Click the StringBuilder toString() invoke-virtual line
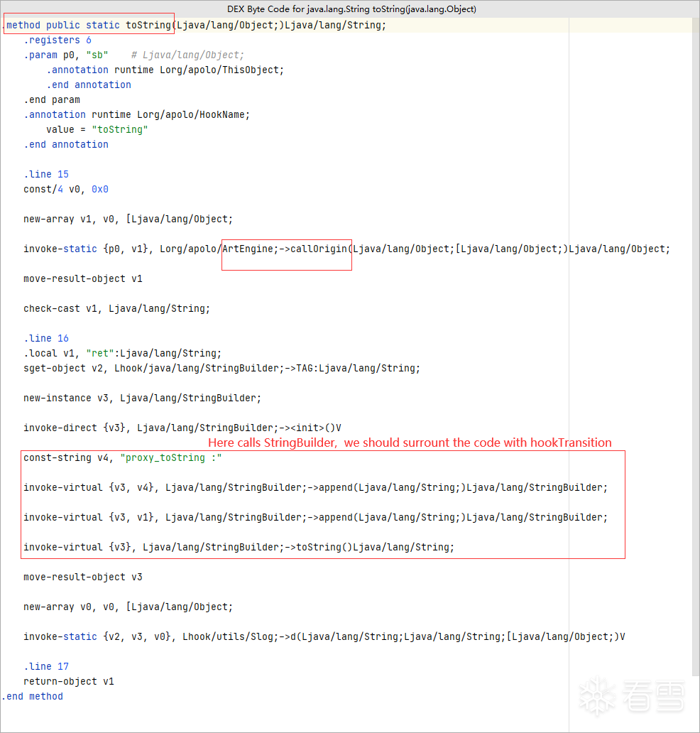This screenshot has width=700, height=733. pyautogui.click(x=239, y=548)
